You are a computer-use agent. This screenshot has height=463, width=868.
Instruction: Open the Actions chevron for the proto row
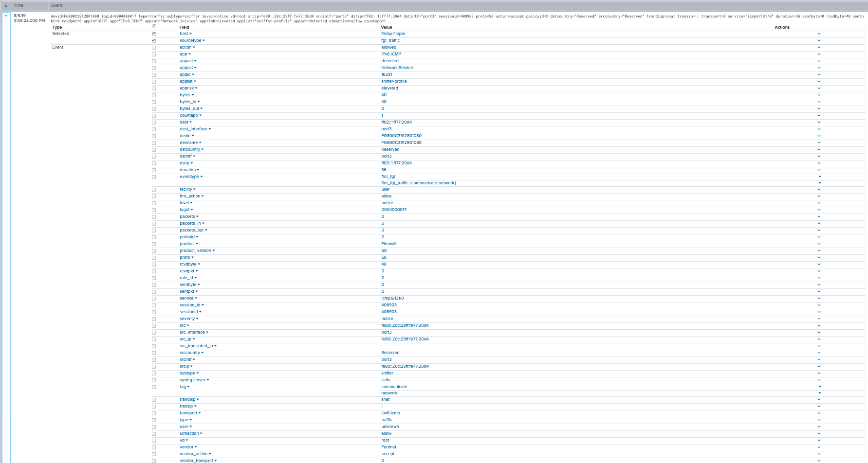[819, 258]
